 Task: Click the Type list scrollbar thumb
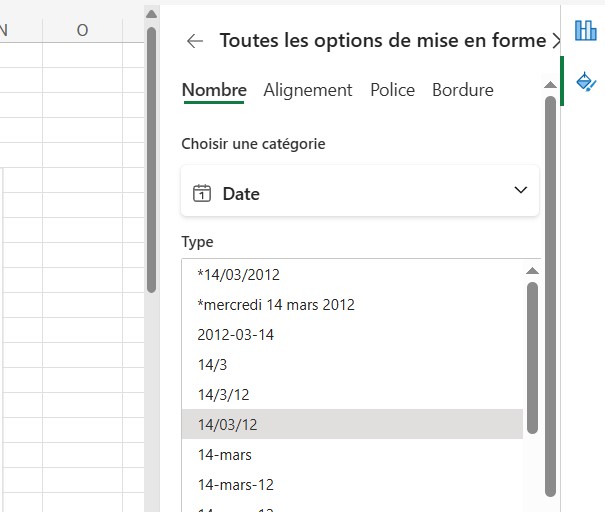(532, 358)
